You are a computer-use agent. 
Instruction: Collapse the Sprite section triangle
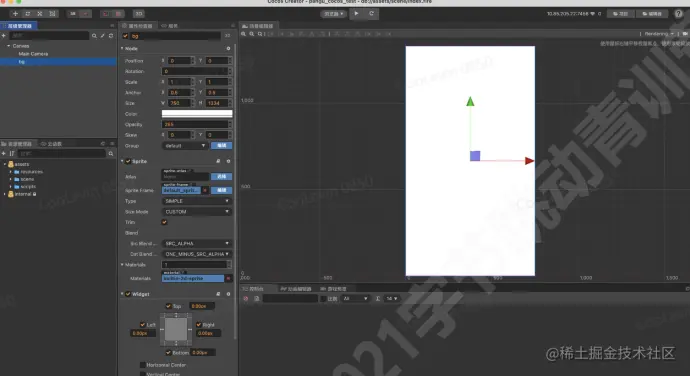click(x=122, y=161)
